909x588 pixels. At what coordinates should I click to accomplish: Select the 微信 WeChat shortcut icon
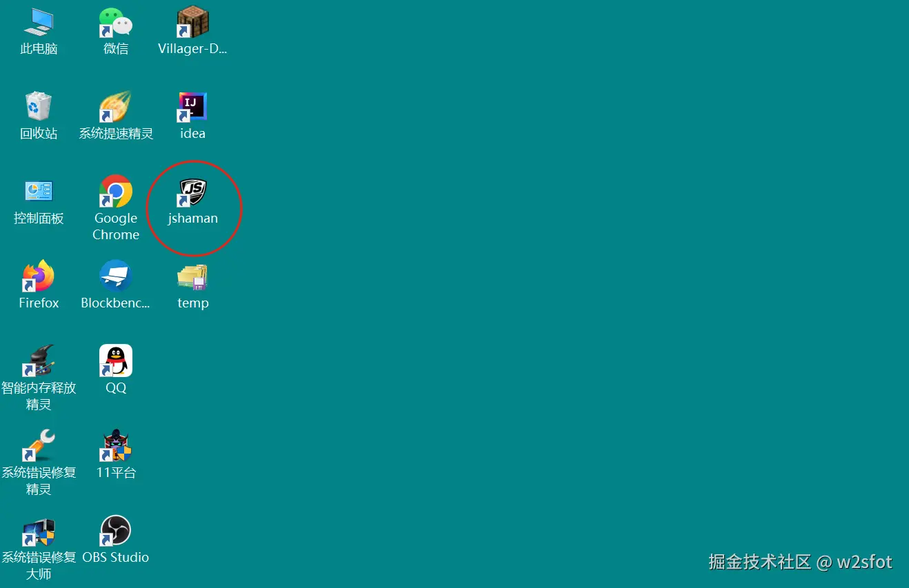(x=116, y=22)
